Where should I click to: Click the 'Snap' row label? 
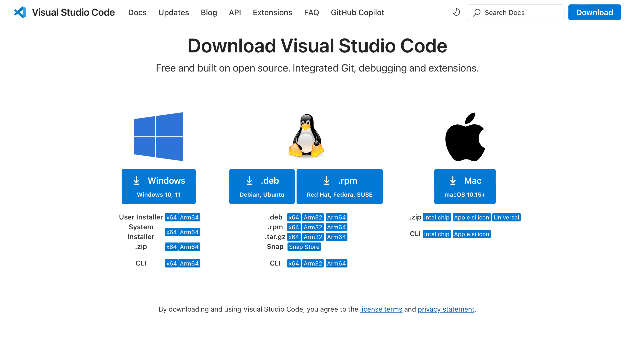275,247
